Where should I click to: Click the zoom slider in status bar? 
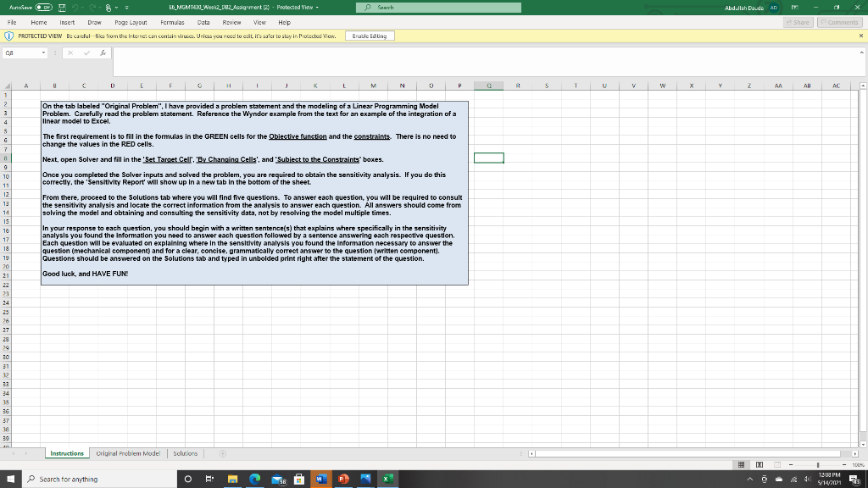[x=819, y=465]
